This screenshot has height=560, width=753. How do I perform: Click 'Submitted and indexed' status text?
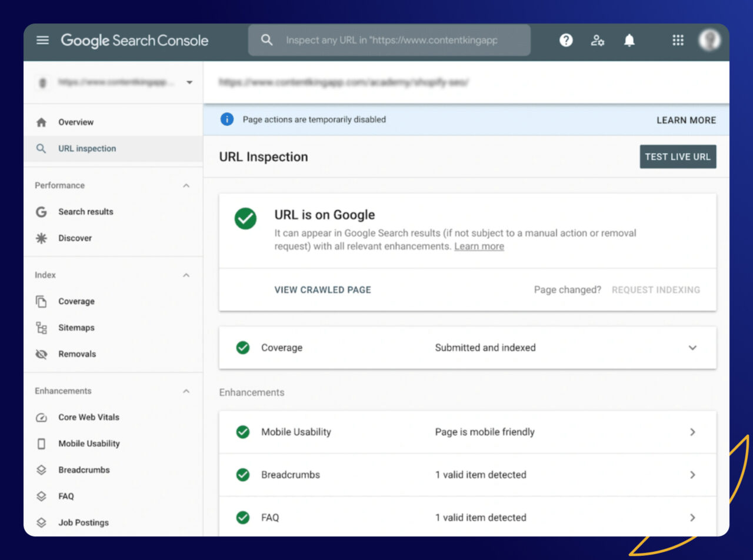click(x=485, y=348)
